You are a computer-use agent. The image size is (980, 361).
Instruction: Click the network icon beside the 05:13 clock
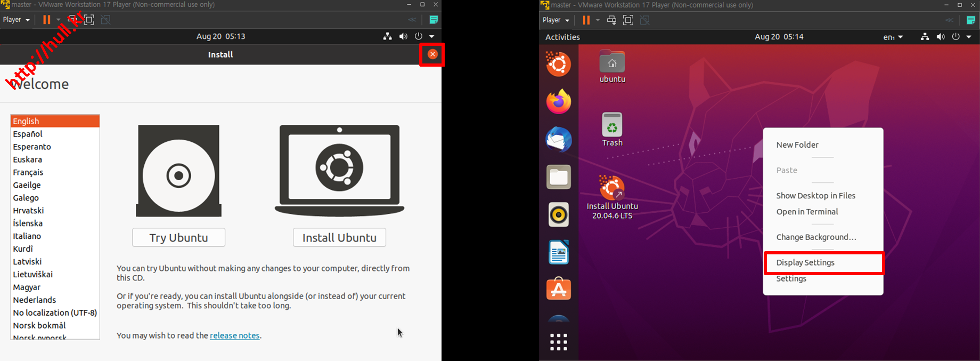tap(388, 36)
